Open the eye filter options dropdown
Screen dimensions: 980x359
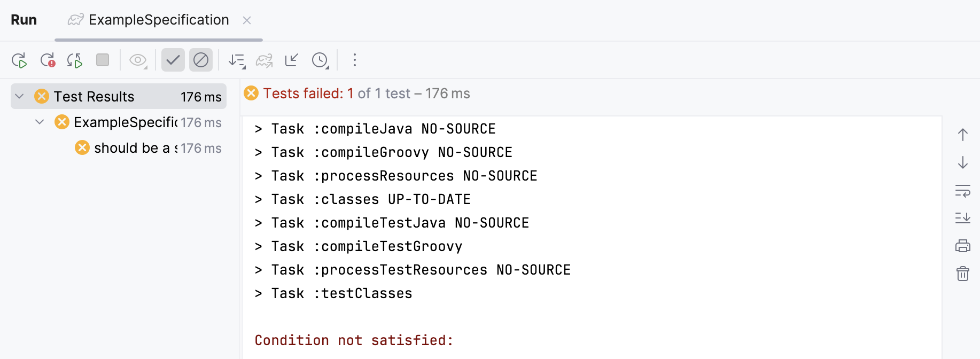tap(138, 60)
